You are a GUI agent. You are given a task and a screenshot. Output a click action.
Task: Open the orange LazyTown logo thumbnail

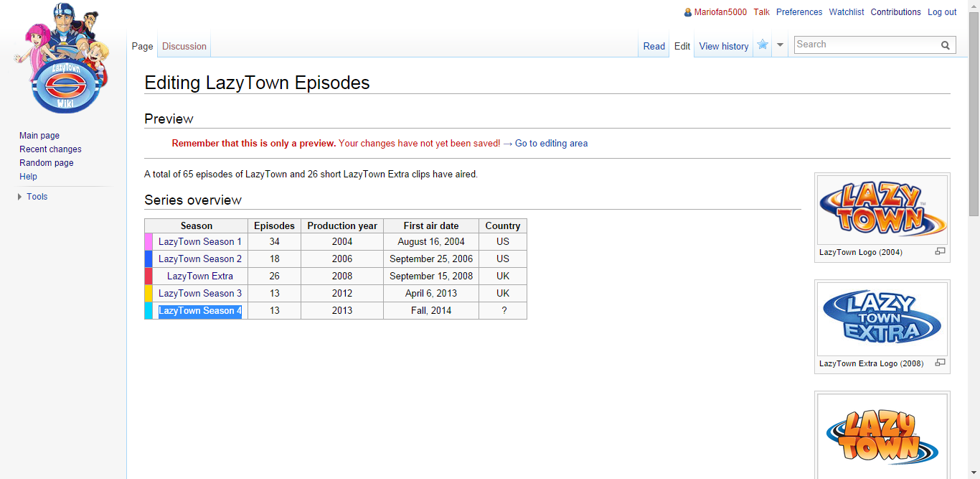tap(882, 437)
